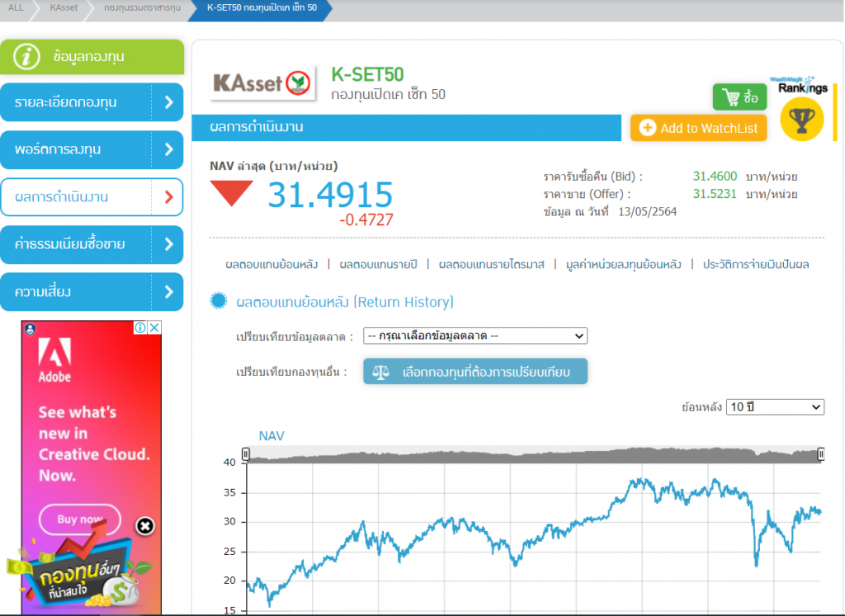The height and width of the screenshot is (616, 845).
Task: Open the ย้อนหลัง 10 ปี period dropdown
Action: (775, 407)
